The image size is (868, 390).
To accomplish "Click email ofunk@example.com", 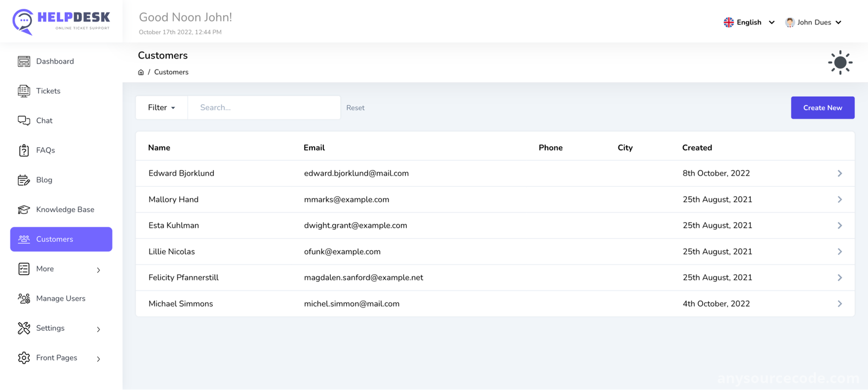I will pyautogui.click(x=342, y=251).
